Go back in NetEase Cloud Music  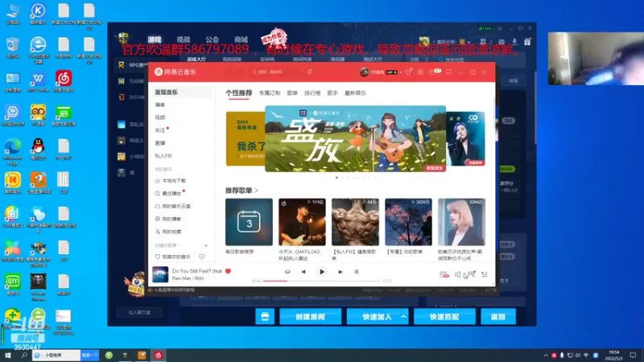pyautogui.click(x=229, y=72)
